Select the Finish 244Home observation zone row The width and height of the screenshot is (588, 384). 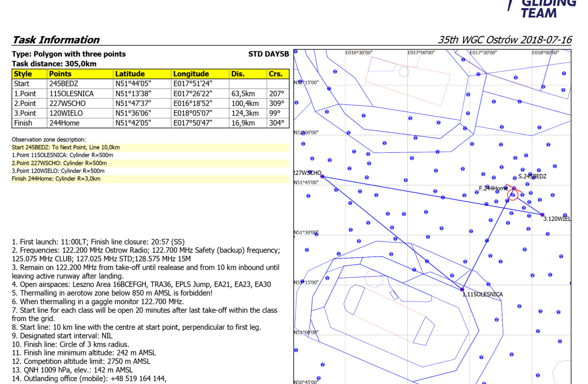point(56,179)
